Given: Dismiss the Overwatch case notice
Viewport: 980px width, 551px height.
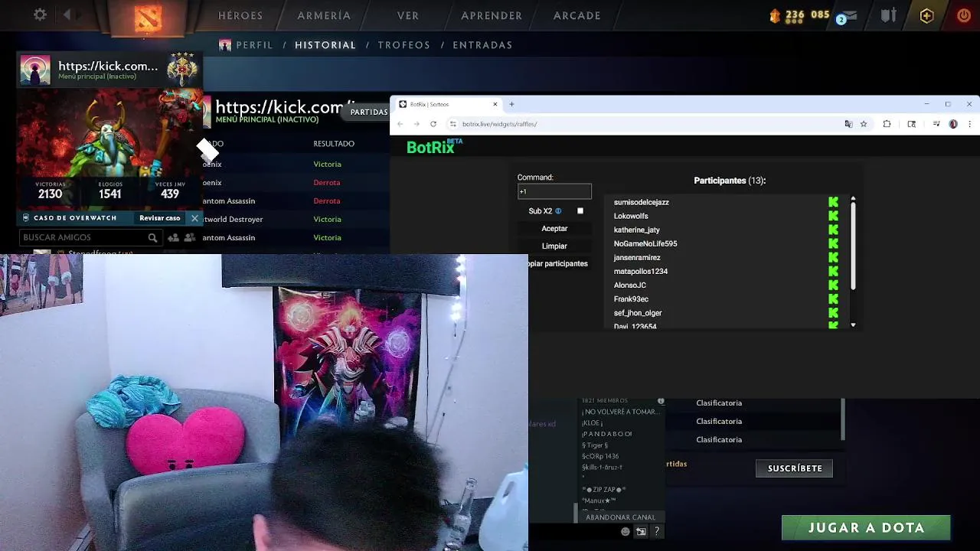Looking at the screenshot, I should pos(194,218).
